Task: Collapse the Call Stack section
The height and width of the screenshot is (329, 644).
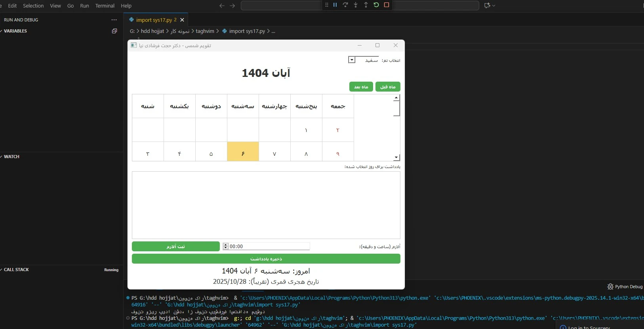Action: pyautogui.click(x=16, y=270)
